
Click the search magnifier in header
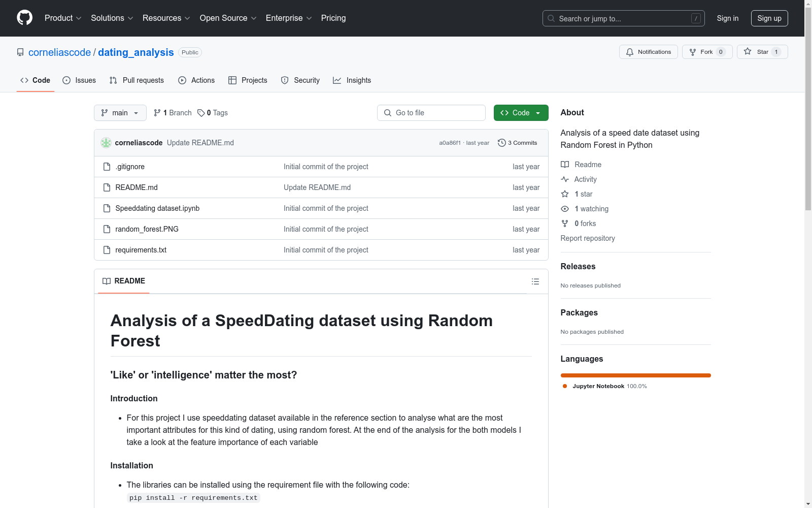click(551, 18)
